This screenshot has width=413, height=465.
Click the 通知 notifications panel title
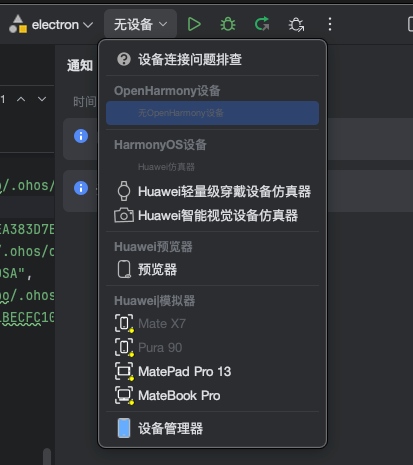[x=80, y=65]
